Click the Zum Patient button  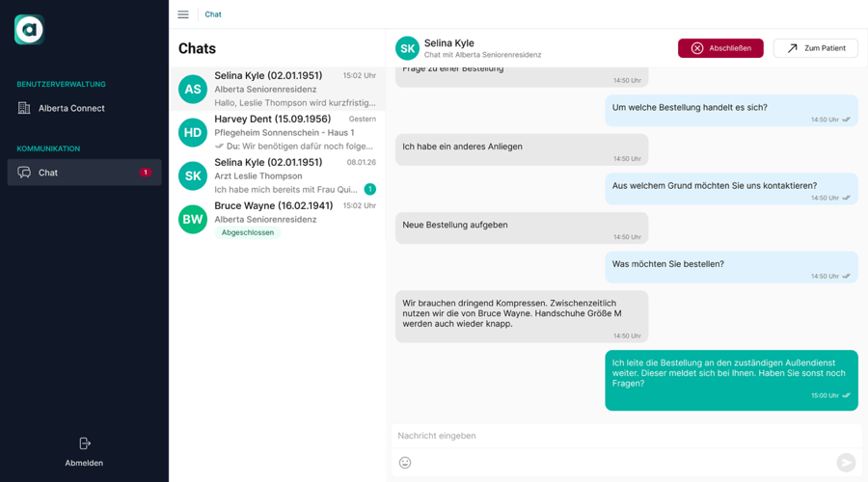[815, 48]
